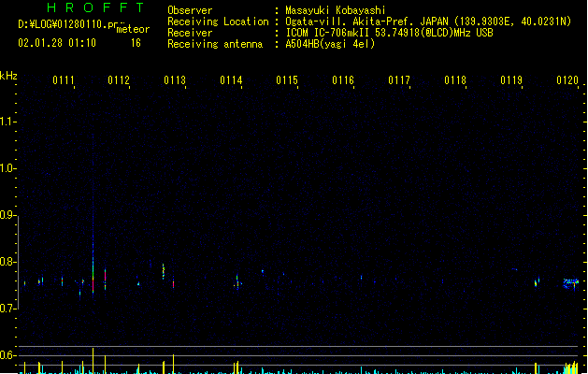Select the ICOM IC-706mkII receiver details

pos(389,33)
